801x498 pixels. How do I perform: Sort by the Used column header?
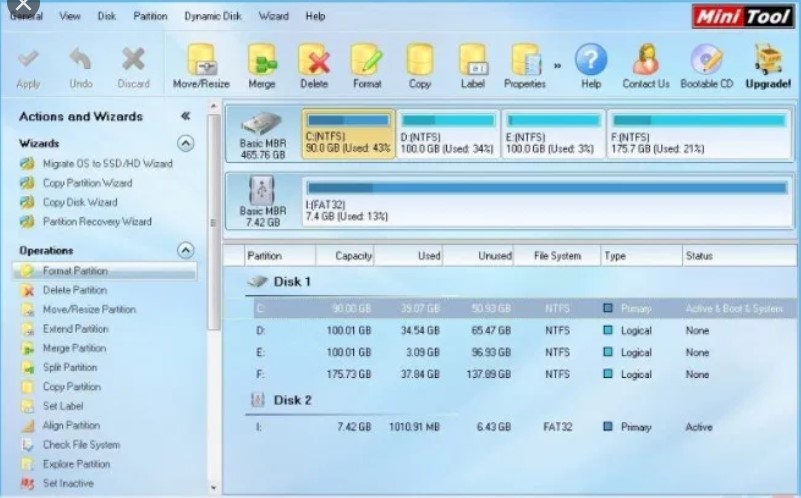pos(409,255)
